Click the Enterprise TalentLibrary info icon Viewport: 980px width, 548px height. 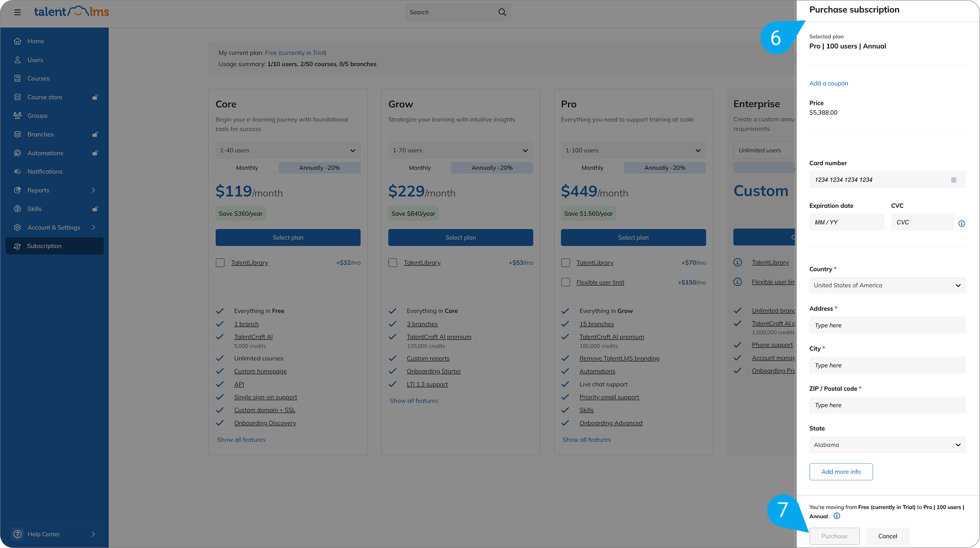(738, 262)
